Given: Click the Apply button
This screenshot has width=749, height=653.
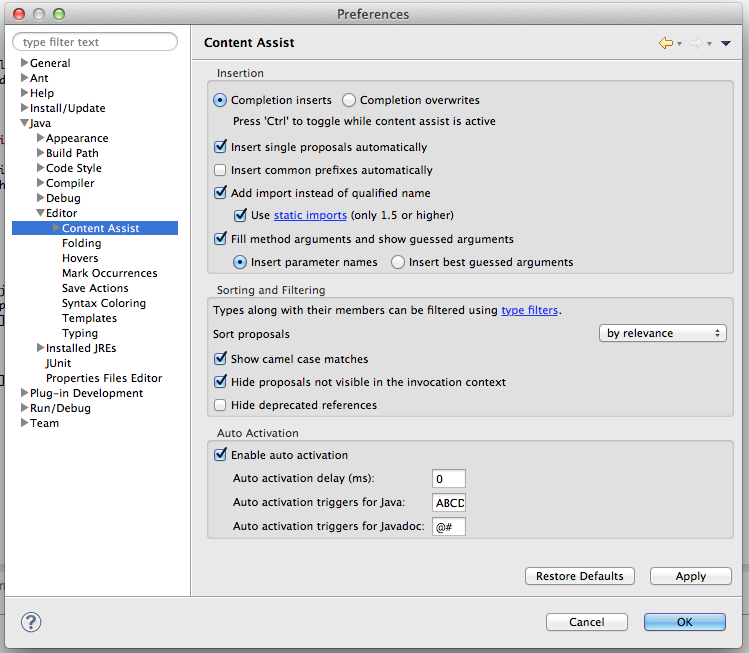Looking at the screenshot, I should [x=691, y=576].
